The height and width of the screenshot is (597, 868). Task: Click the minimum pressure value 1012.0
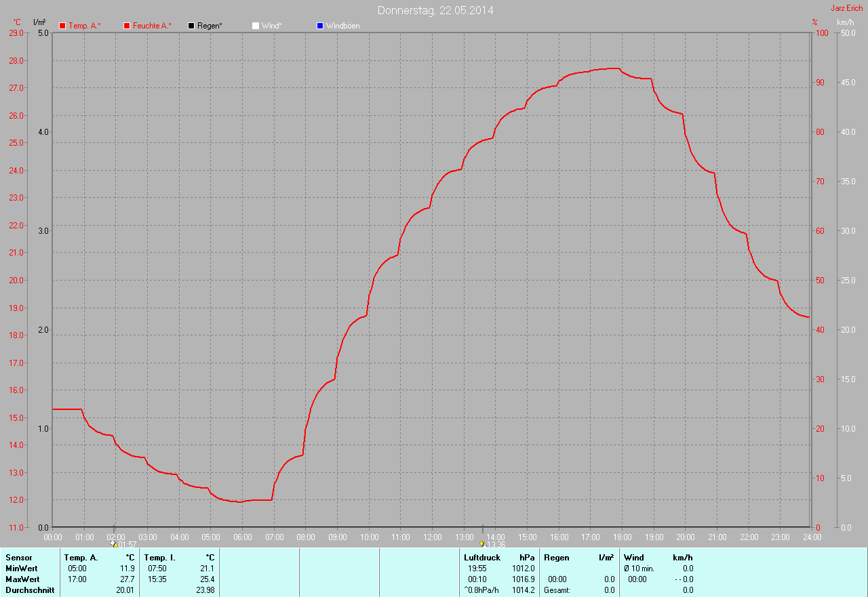[524, 569]
